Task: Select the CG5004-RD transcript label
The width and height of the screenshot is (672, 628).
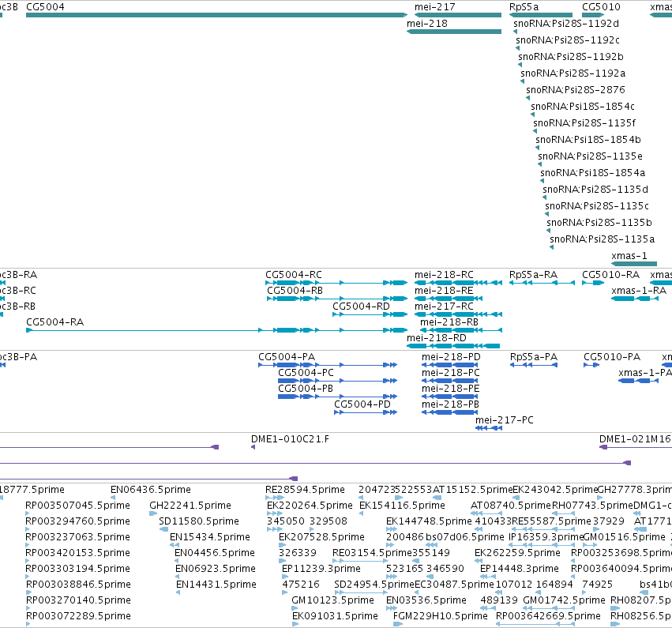Action: tap(362, 306)
